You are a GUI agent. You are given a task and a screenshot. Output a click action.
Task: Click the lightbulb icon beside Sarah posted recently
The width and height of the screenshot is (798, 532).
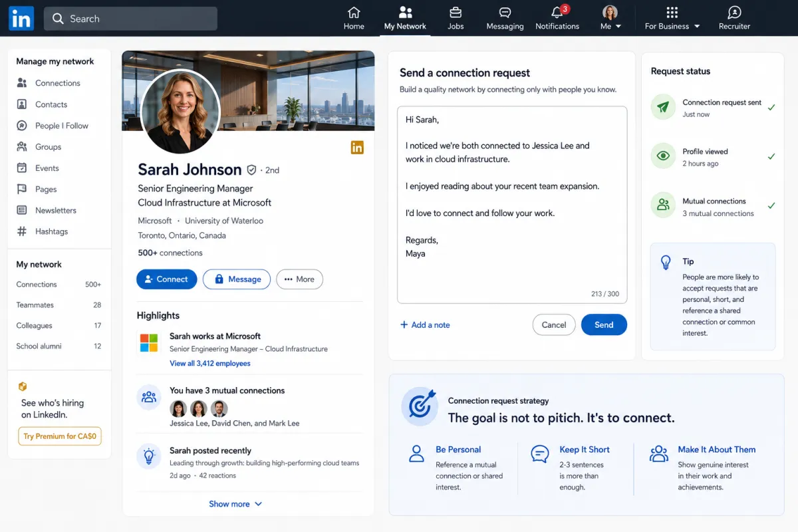pos(149,456)
